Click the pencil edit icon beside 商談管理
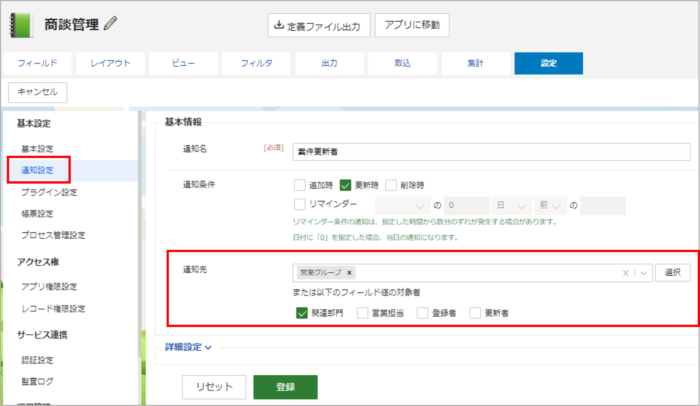The height and width of the screenshot is (406, 700). pos(110,23)
